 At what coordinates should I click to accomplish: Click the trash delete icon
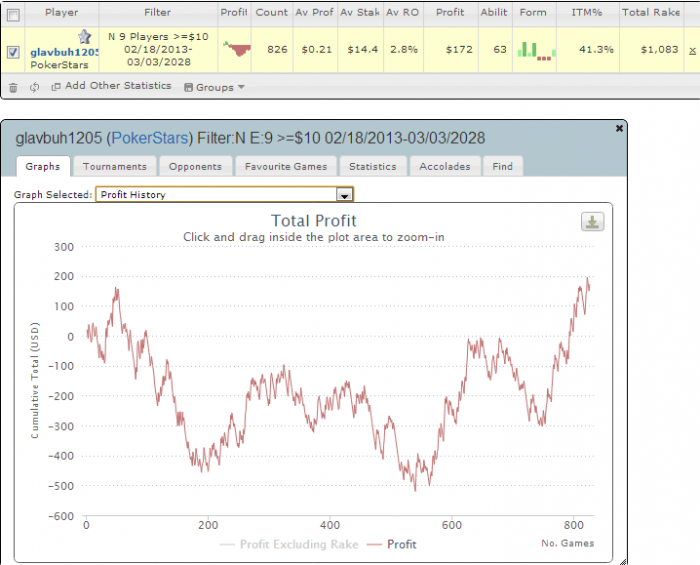tap(13, 87)
